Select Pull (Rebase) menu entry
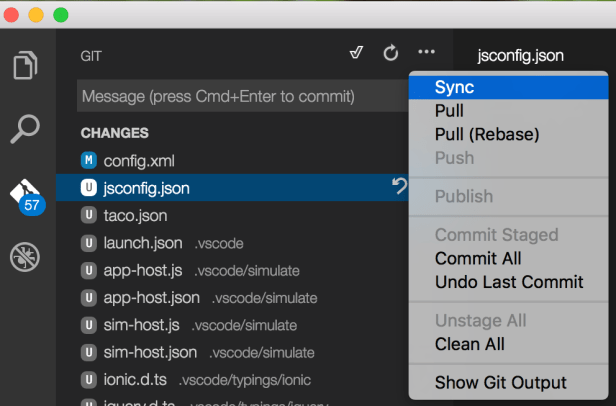 click(x=487, y=134)
